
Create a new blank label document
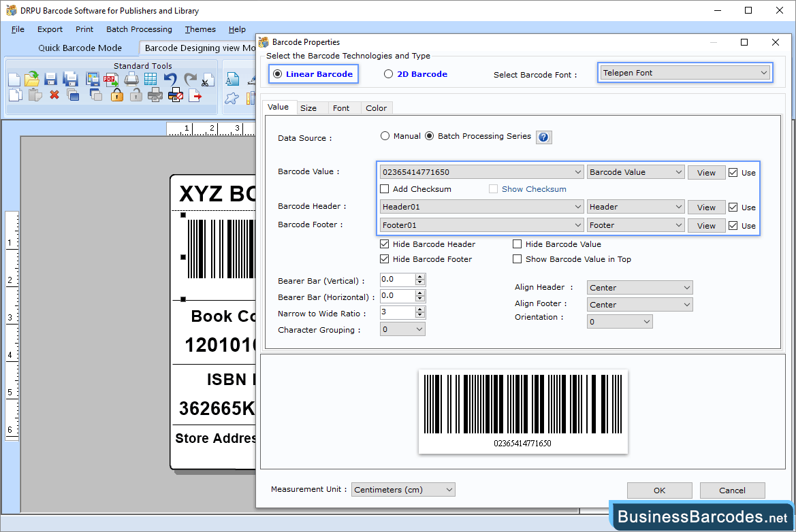15,80
